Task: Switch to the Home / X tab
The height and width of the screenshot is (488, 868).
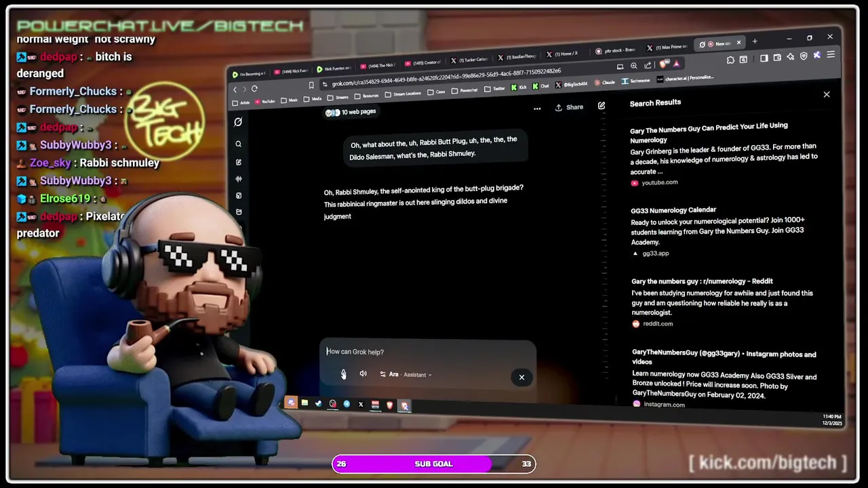Action: pyautogui.click(x=562, y=54)
